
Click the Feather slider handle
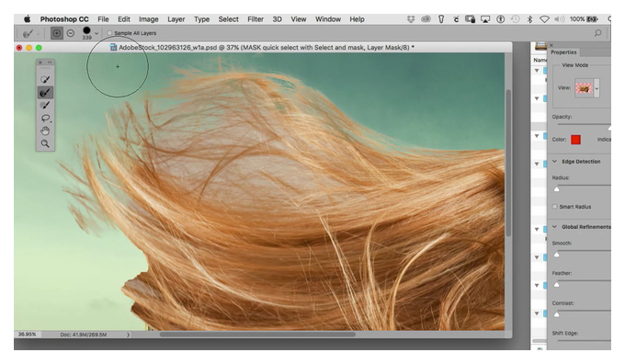(557, 284)
